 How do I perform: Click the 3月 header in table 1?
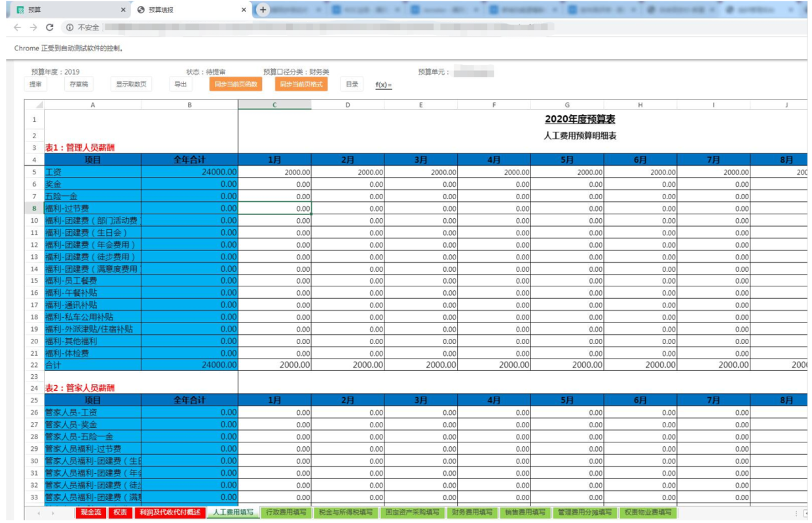[x=421, y=160]
